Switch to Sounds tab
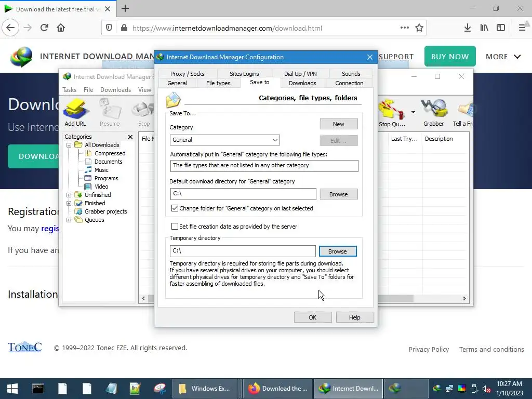 click(x=351, y=74)
